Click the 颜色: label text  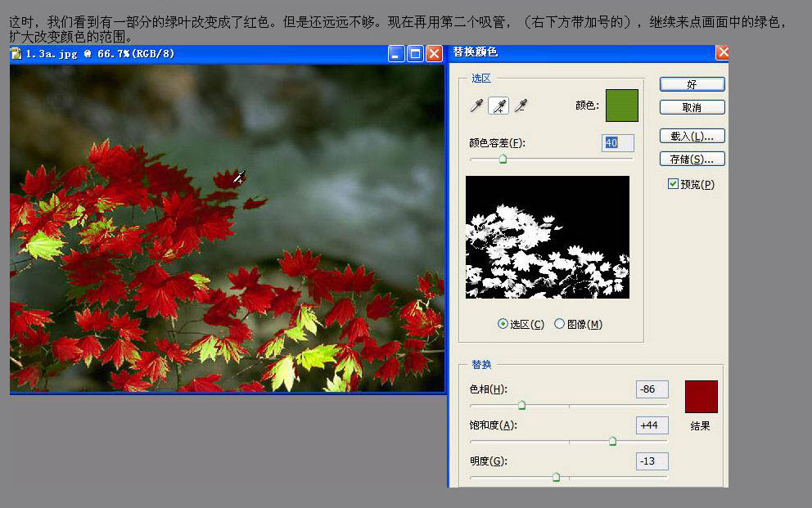(x=587, y=106)
